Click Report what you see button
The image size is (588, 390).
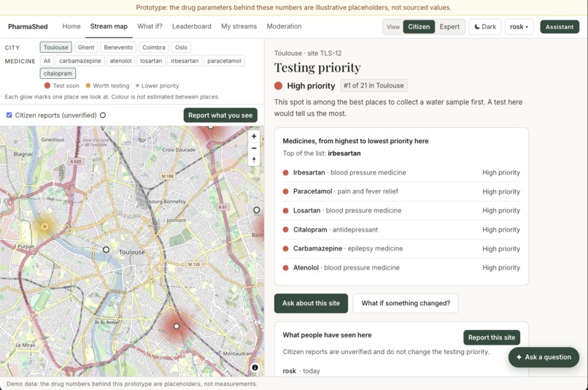coord(220,115)
